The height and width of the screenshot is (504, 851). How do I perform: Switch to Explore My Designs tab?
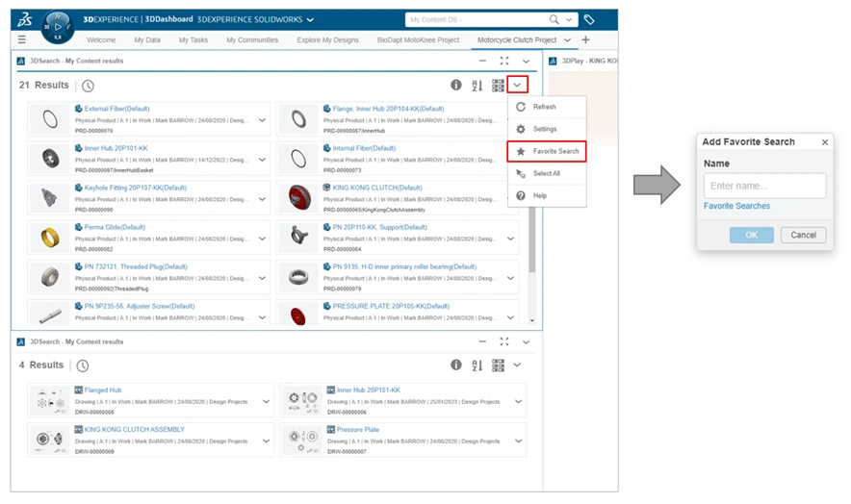[327, 40]
